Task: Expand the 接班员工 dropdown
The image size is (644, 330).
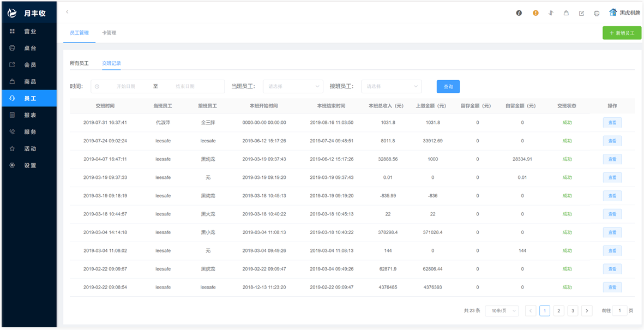Action: click(392, 86)
